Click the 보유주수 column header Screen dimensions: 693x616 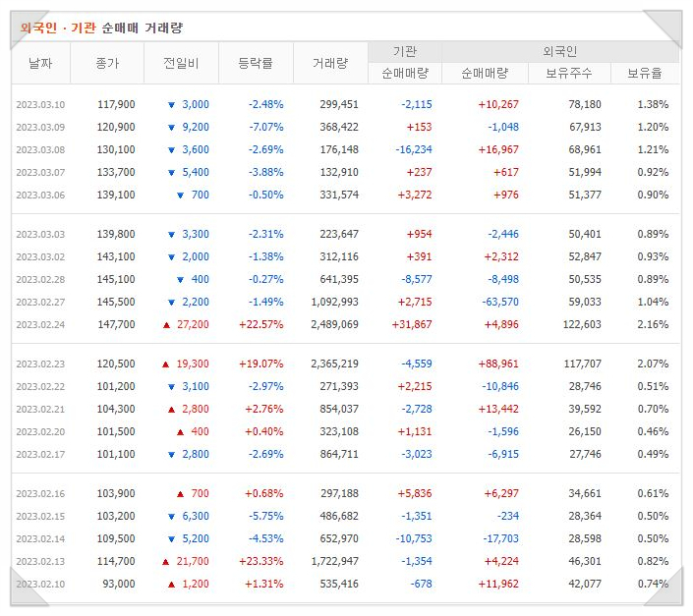[569, 73]
